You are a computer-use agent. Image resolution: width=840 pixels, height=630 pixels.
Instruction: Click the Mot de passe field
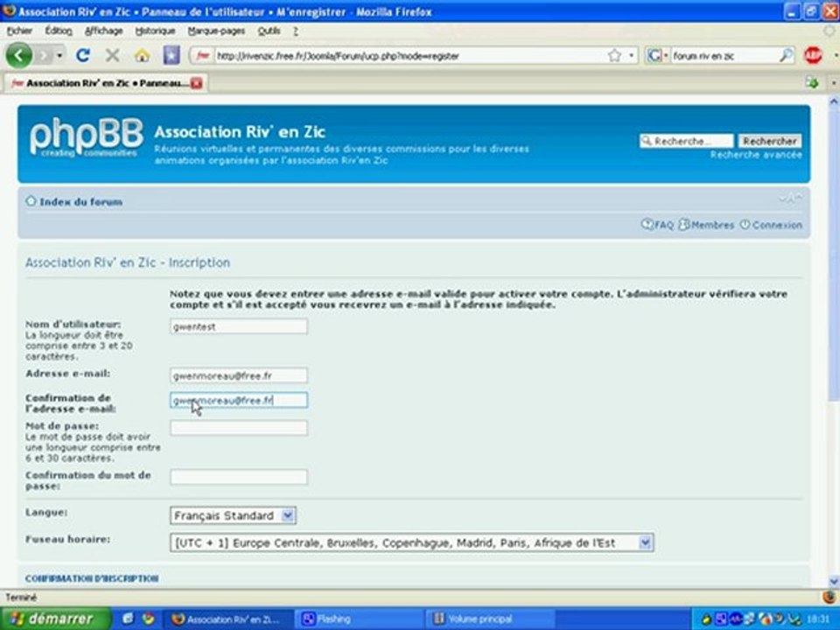coord(239,428)
